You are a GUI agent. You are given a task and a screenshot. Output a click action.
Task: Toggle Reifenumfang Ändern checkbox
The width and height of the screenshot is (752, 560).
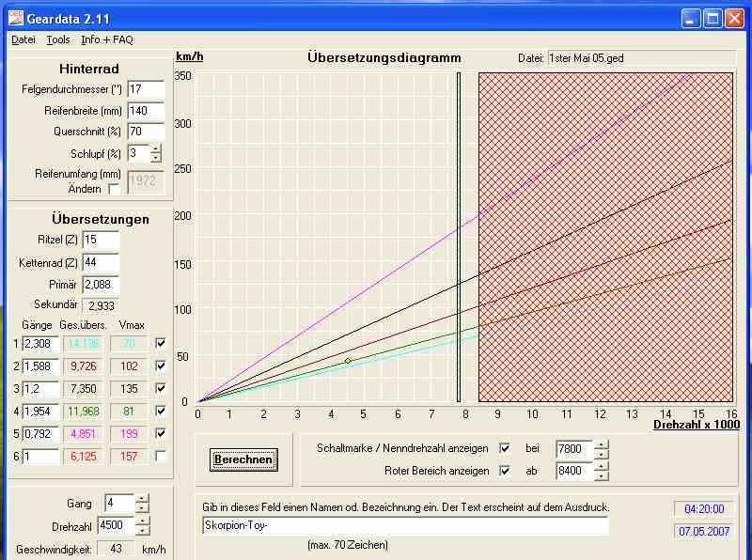pos(114,189)
